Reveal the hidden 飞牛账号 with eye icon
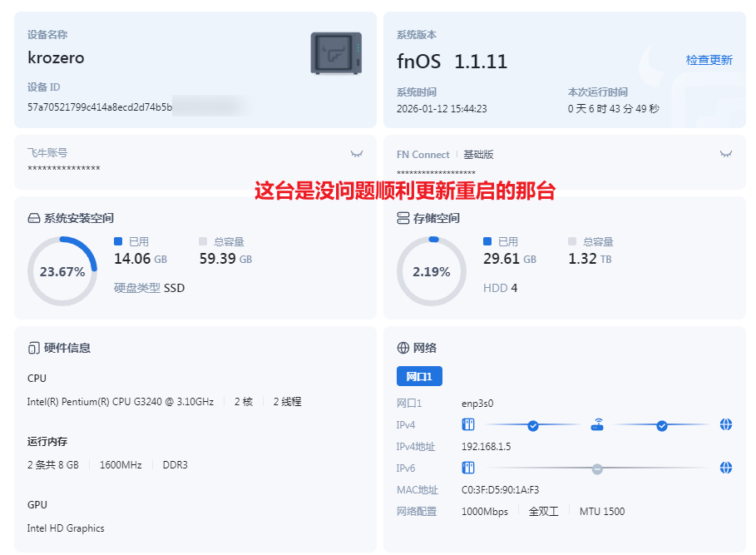 tap(357, 154)
